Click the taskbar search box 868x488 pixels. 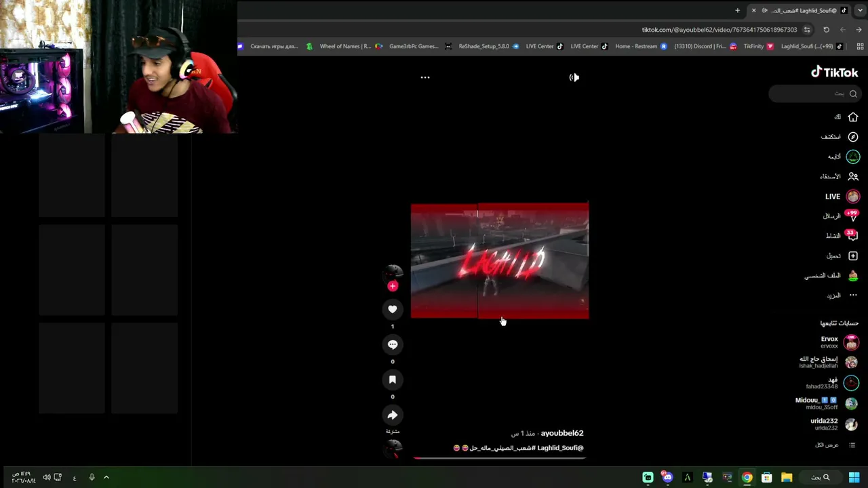click(821, 477)
